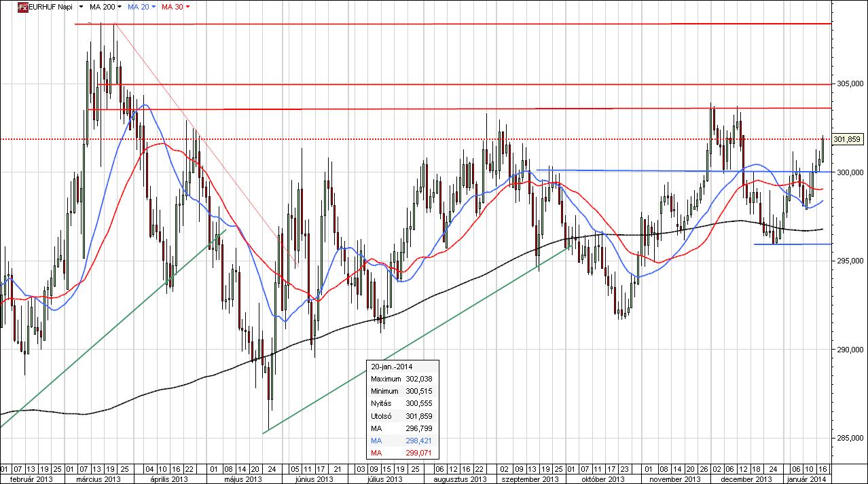Viewport: 868px width, 484px height.
Task: Click the current price tag on the price axis
Action: (x=848, y=139)
